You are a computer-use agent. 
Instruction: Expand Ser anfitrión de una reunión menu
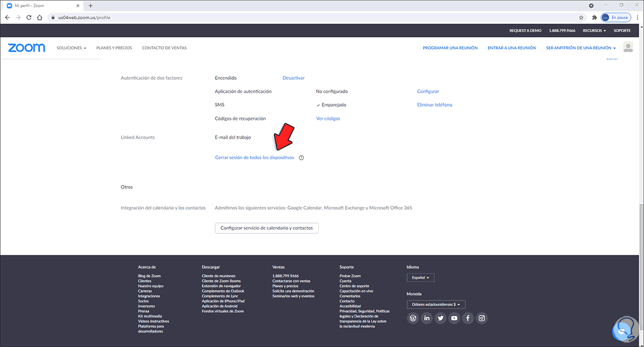581,48
